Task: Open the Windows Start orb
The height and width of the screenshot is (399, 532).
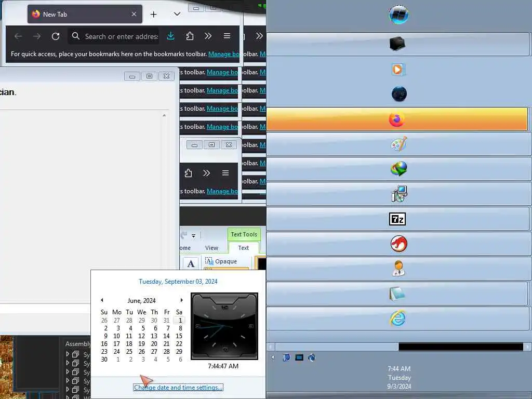Action: click(398, 15)
